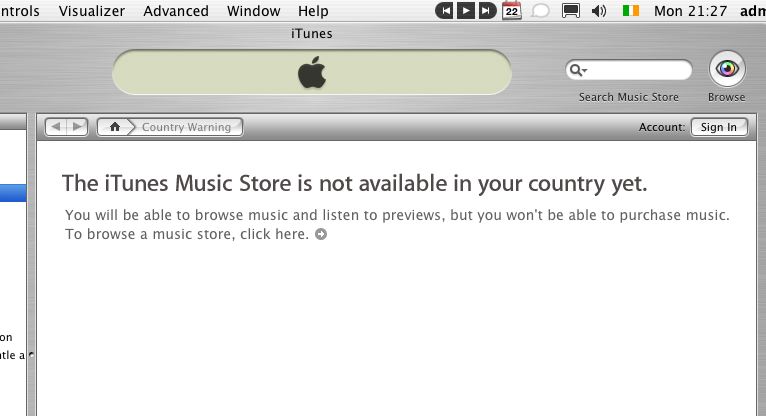The width and height of the screenshot is (766, 416).
Task: Open the Irish flag input menu
Action: 631,10
